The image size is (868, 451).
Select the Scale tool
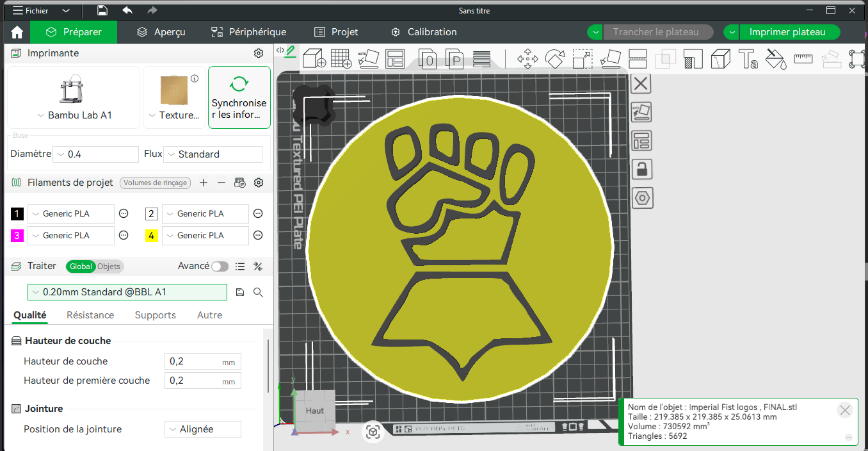point(583,59)
